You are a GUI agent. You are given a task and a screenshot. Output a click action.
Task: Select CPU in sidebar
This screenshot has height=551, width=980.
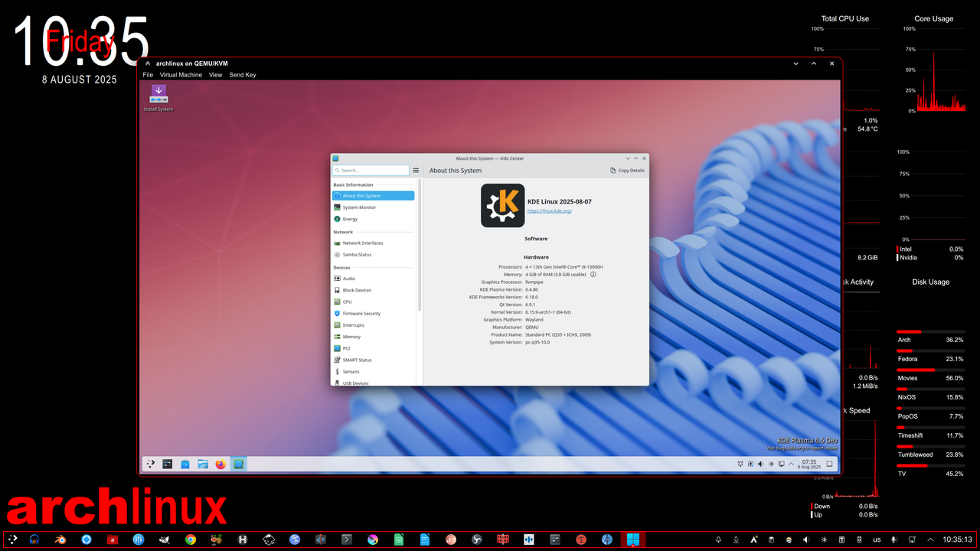tap(374, 302)
